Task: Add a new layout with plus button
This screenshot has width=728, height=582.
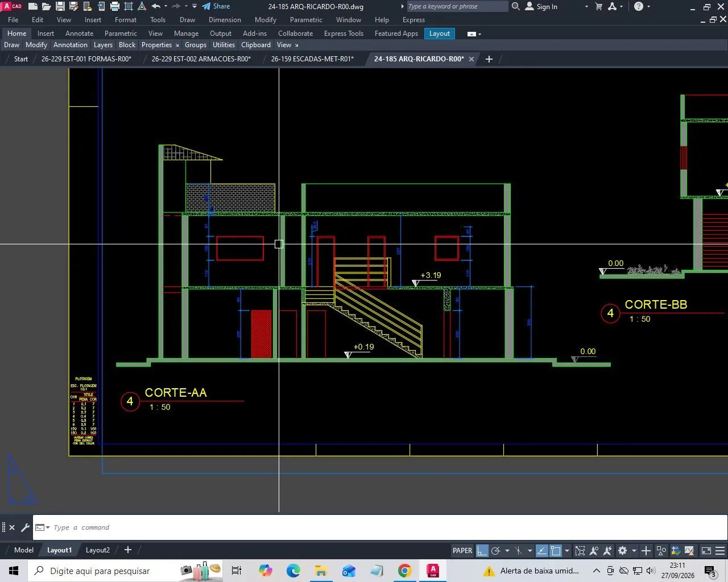Action: click(x=128, y=550)
